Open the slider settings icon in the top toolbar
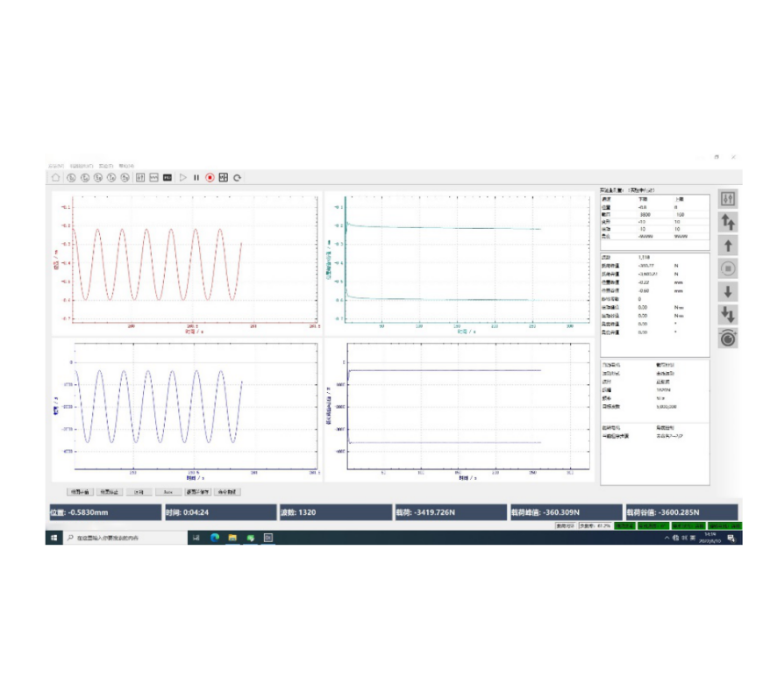777x700 pixels. [x=140, y=177]
